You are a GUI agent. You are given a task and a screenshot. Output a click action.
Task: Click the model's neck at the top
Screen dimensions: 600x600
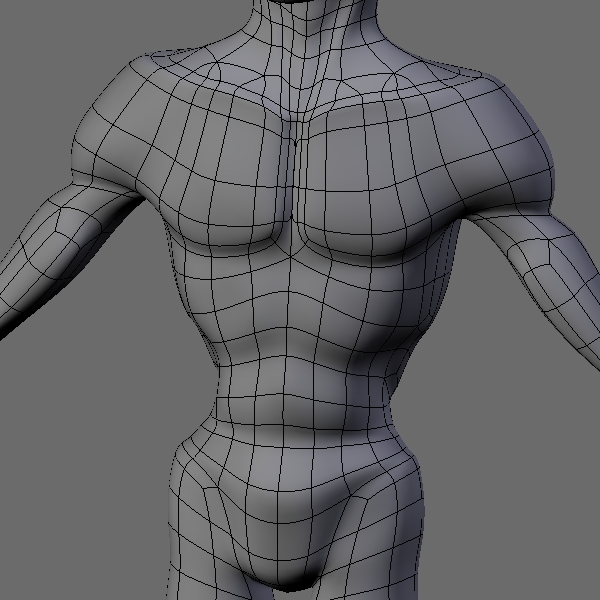tap(314, 23)
